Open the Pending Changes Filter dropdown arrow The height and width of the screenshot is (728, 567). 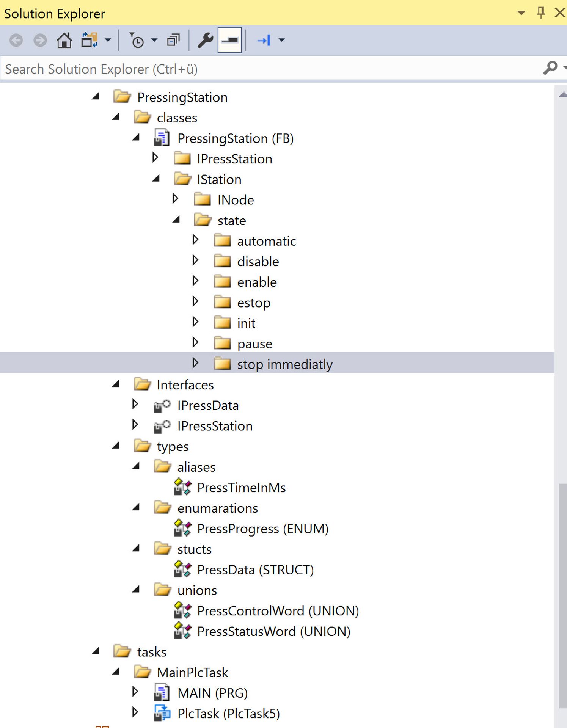click(154, 40)
